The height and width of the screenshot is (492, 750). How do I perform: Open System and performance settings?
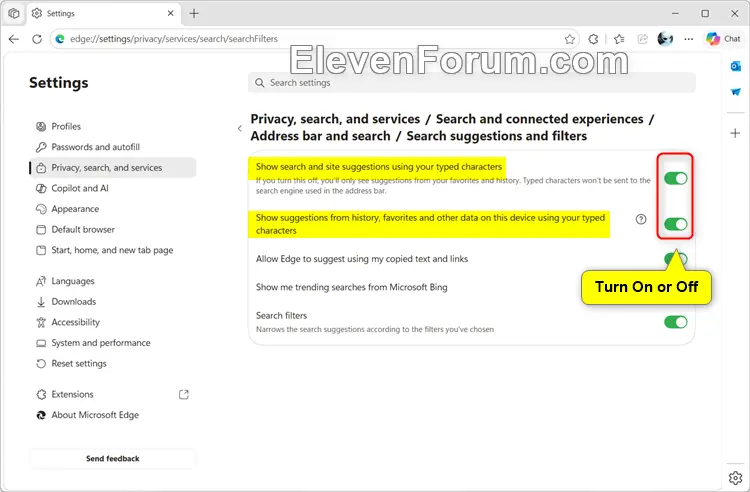pyautogui.click(x=113, y=342)
